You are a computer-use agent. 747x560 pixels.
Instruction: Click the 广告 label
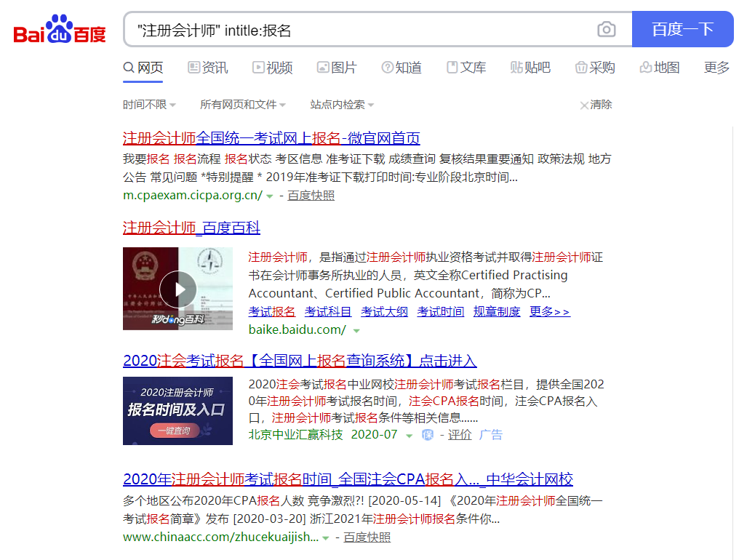tap(491, 435)
